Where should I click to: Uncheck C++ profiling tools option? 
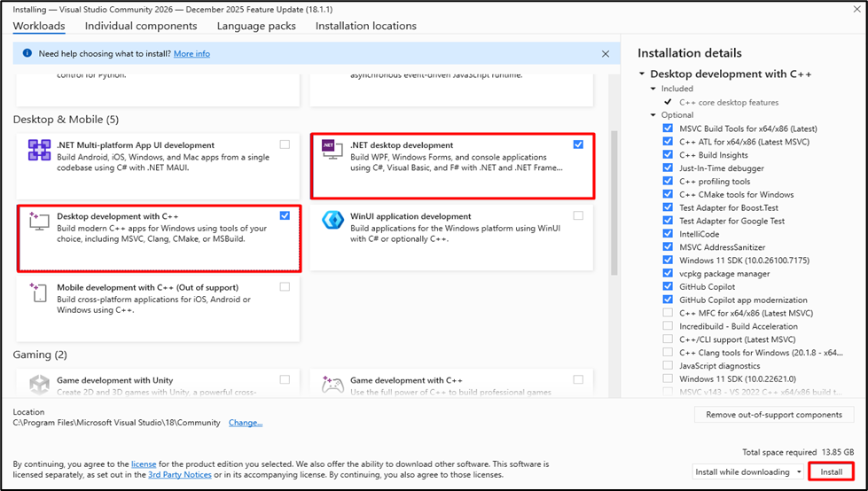click(668, 181)
